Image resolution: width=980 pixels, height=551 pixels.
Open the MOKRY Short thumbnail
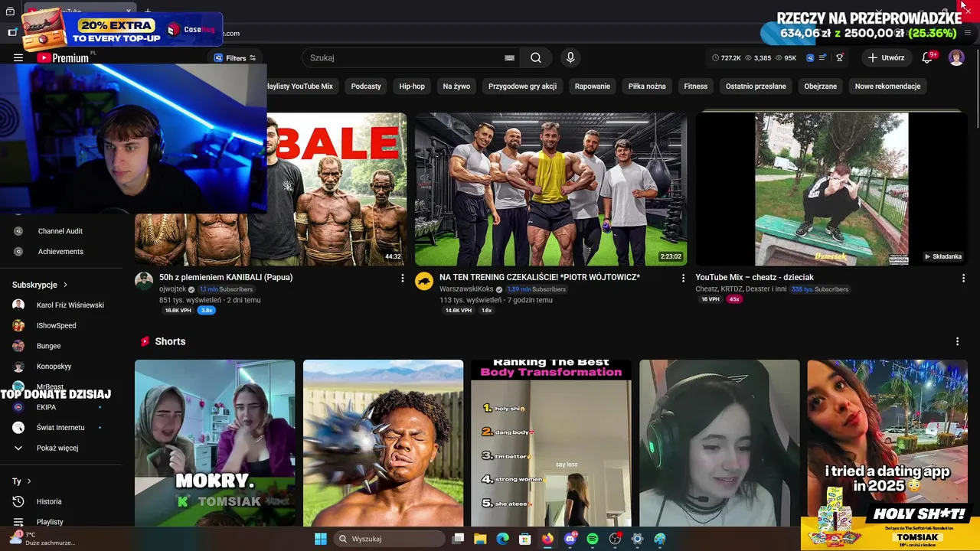[214, 443]
